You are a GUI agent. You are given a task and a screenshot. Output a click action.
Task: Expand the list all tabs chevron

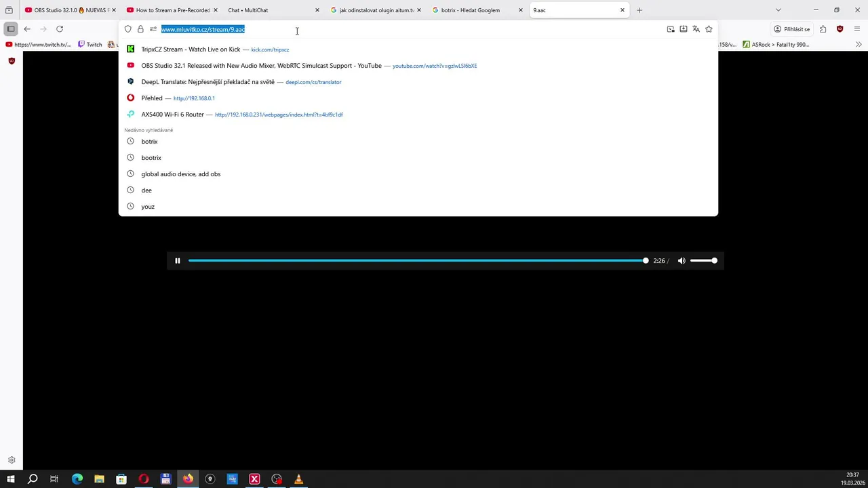point(778,10)
